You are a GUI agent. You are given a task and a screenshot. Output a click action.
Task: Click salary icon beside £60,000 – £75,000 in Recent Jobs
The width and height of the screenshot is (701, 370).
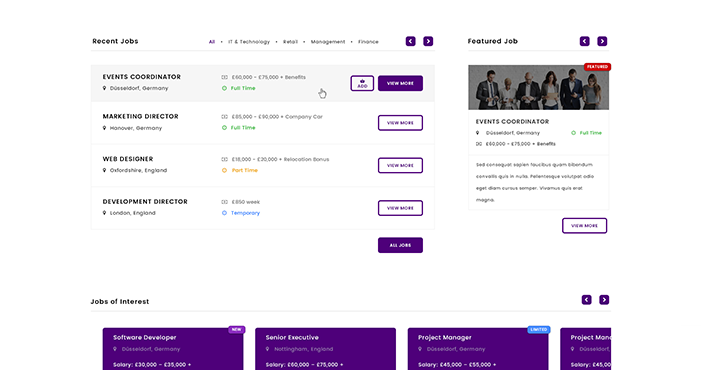click(224, 77)
